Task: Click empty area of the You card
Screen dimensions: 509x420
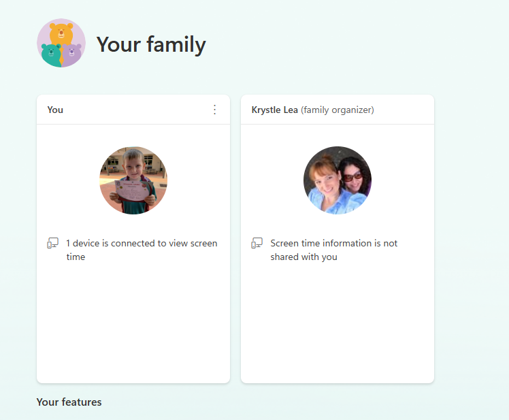Action: (133, 321)
